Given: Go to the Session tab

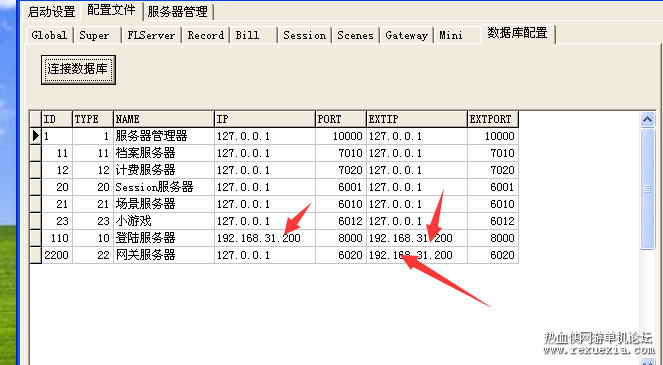Looking at the screenshot, I should [304, 35].
